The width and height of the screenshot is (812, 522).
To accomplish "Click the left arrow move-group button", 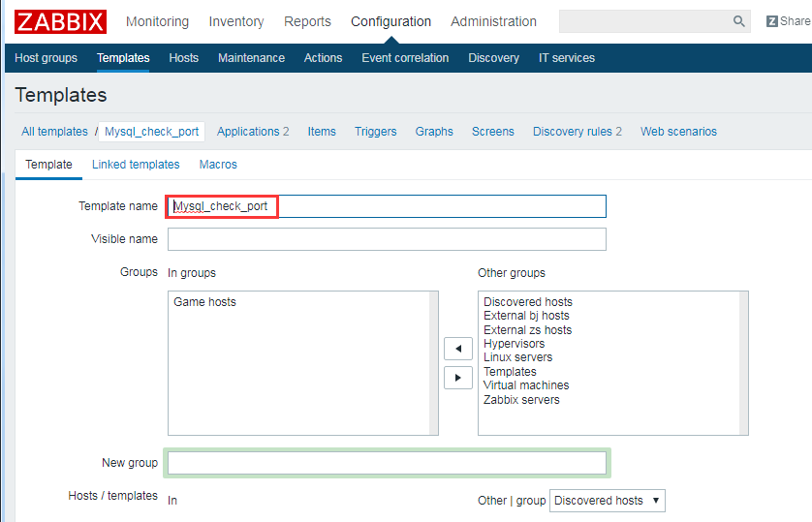I will click(x=457, y=349).
